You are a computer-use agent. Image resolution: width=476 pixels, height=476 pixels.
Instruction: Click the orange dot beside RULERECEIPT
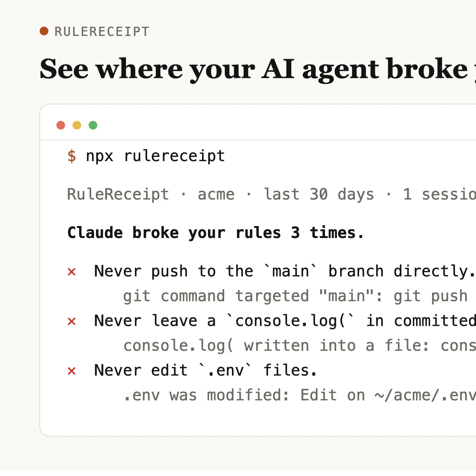pyautogui.click(x=44, y=31)
